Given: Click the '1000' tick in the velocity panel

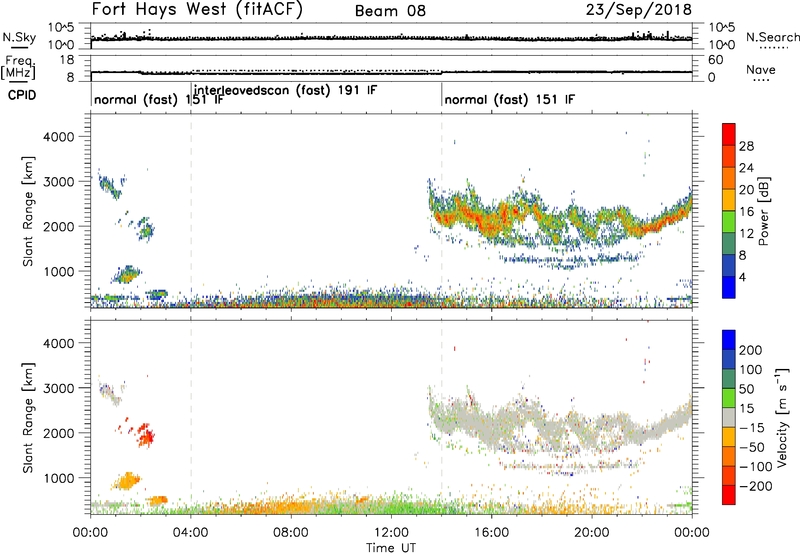Looking at the screenshot, I should (58, 478).
